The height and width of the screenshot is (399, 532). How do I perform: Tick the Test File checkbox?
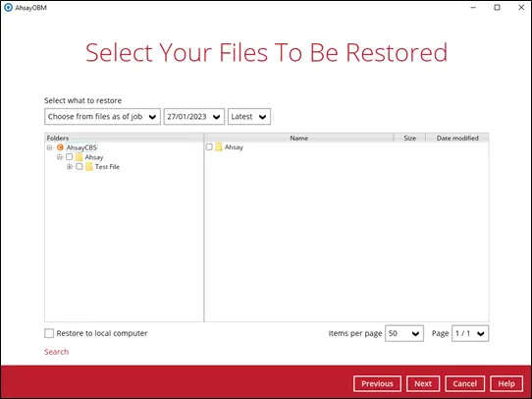coord(80,166)
